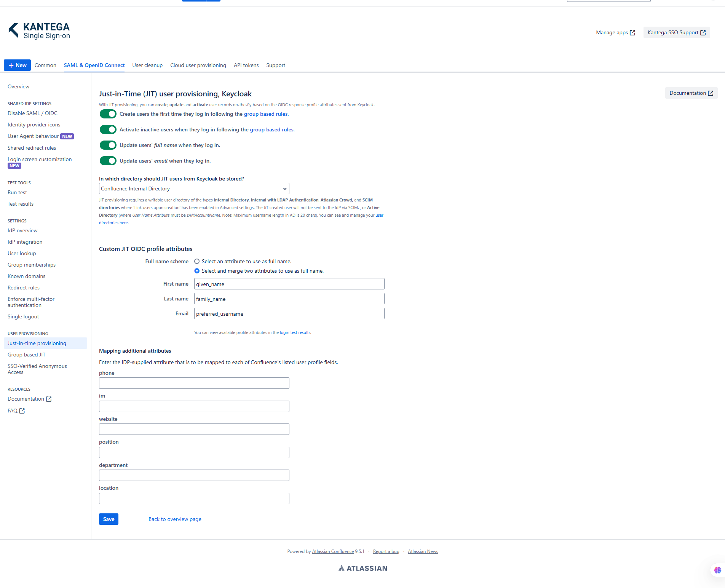This screenshot has height=588, width=725.
Task: Focus the location attribute field
Action: [x=194, y=499]
